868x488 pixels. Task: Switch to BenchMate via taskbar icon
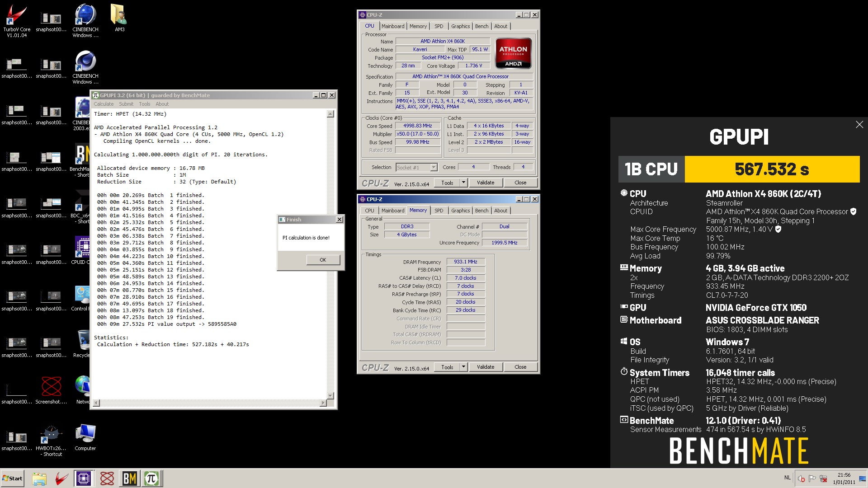pos(129,479)
